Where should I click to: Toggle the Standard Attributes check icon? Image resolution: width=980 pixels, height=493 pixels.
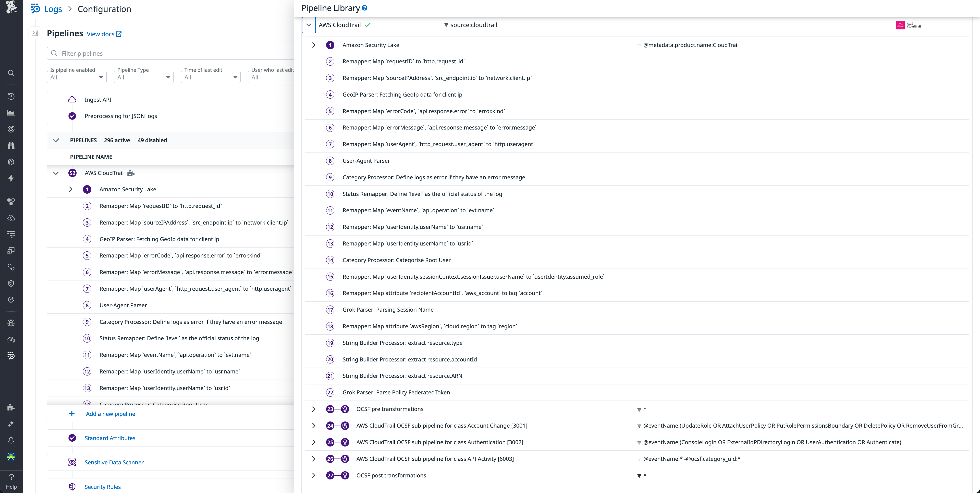72,438
